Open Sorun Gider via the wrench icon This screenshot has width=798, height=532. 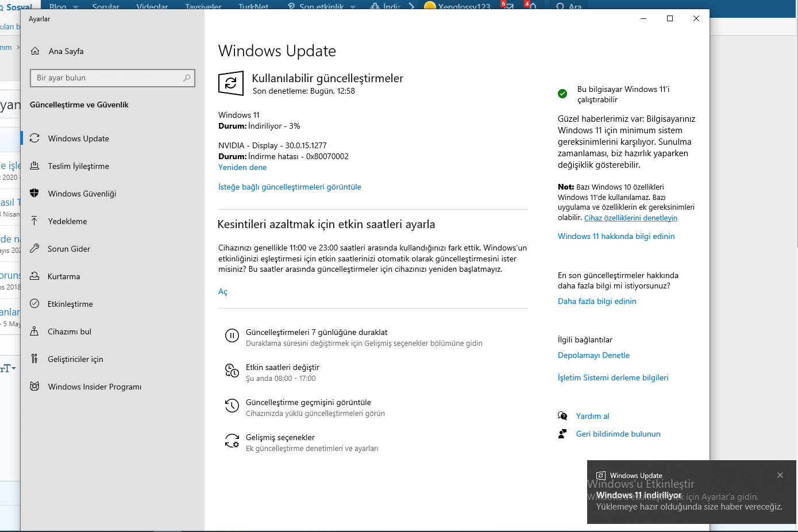pyautogui.click(x=34, y=249)
